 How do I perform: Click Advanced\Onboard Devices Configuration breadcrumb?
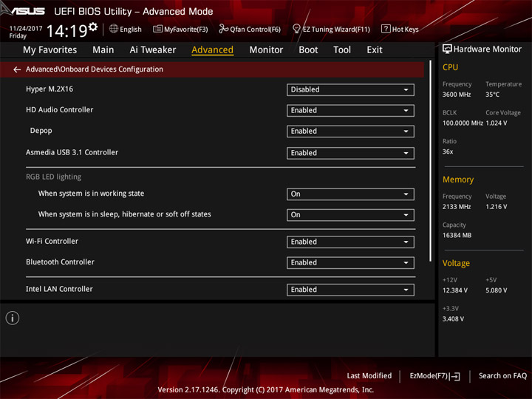coord(95,69)
